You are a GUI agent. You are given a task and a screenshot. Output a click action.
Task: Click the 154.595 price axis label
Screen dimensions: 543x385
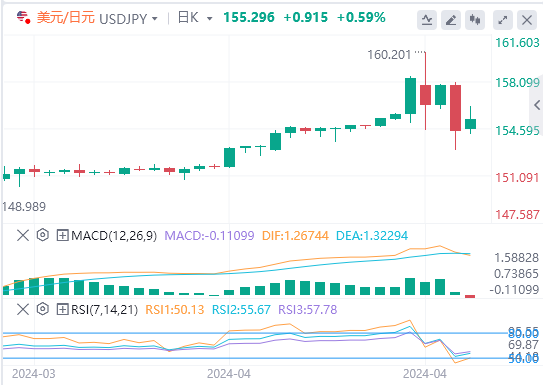pos(517,131)
